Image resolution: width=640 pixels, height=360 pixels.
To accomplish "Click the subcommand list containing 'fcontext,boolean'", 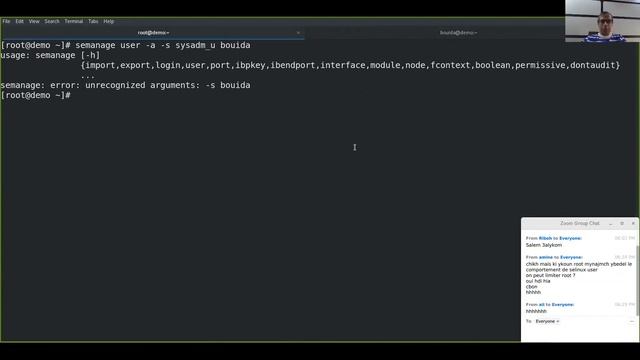I will tap(350, 65).
